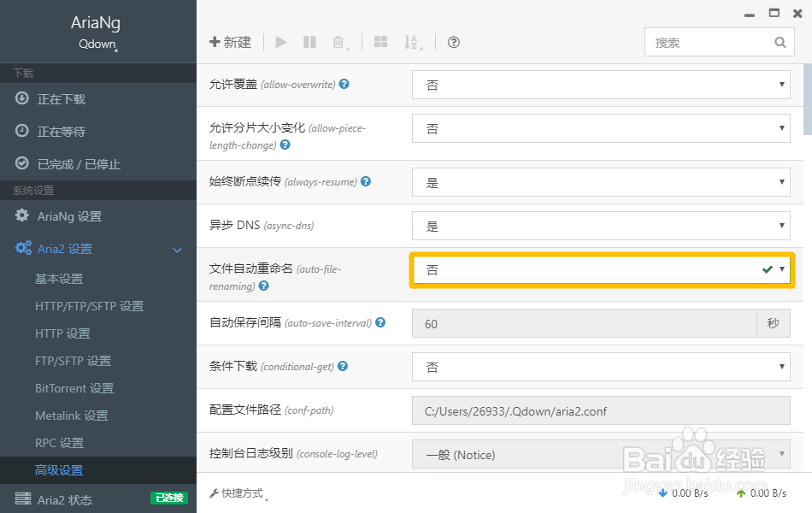Maximize the AriaNg window
This screenshot has width=812, height=513.
point(774,13)
